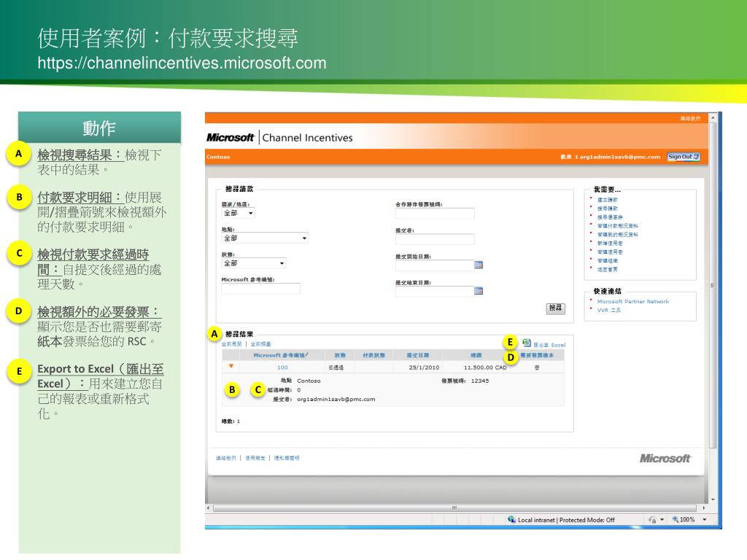Click the partner invoice number input field
747x560 pixels.
[x=435, y=214]
